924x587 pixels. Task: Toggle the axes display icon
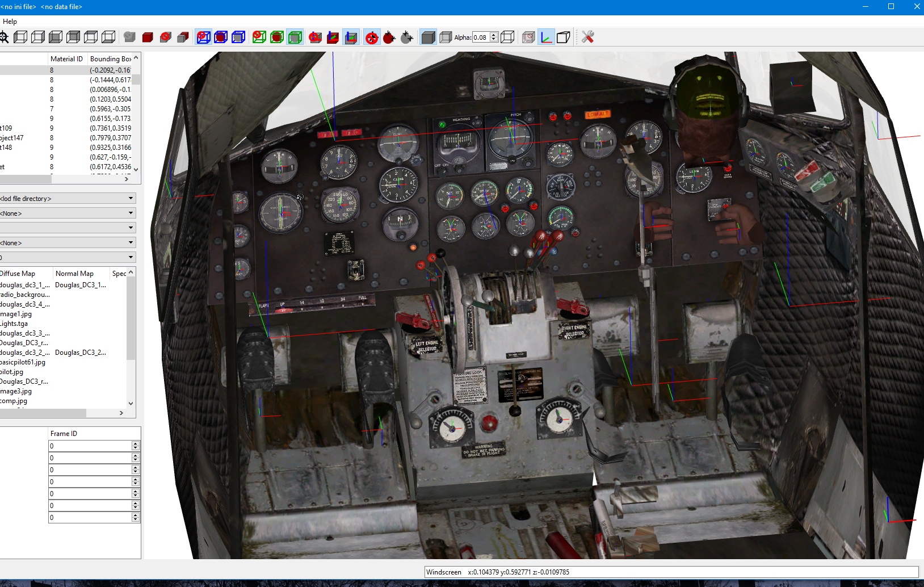(x=546, y=37)
